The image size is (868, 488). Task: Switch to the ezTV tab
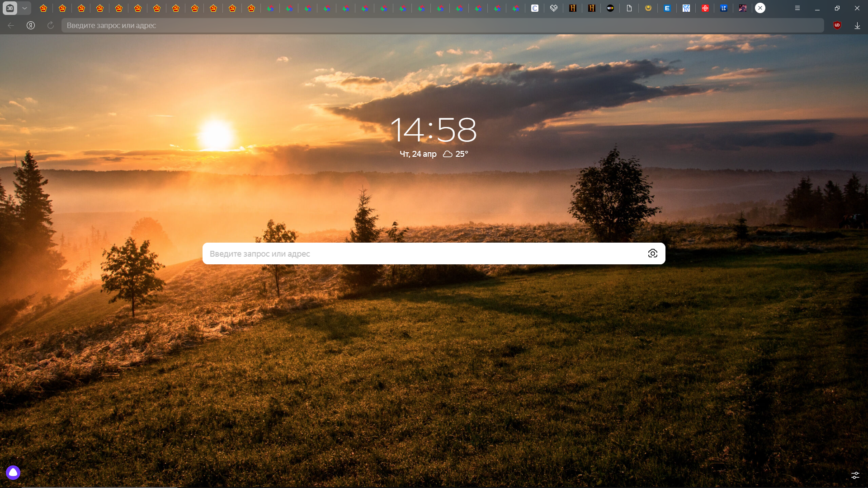686,8
